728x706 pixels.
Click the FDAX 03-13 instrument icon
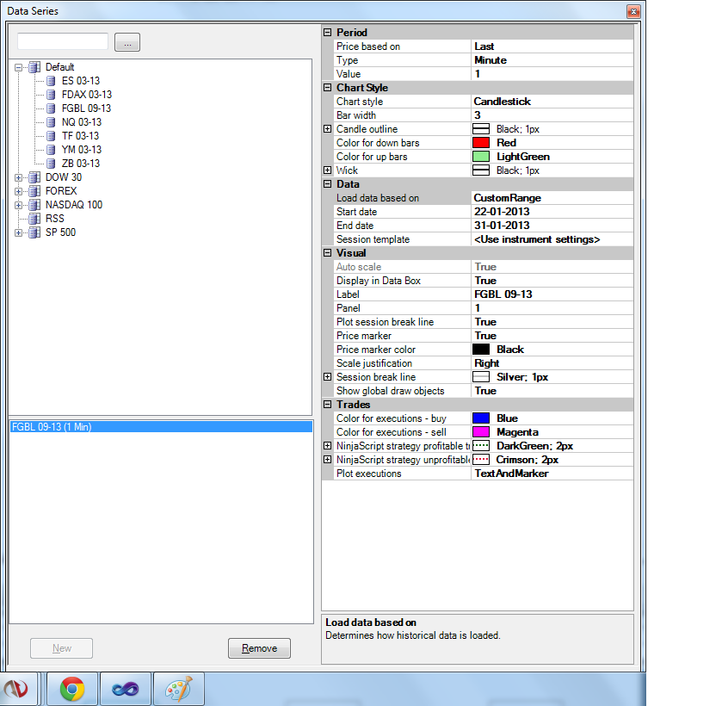51,95
